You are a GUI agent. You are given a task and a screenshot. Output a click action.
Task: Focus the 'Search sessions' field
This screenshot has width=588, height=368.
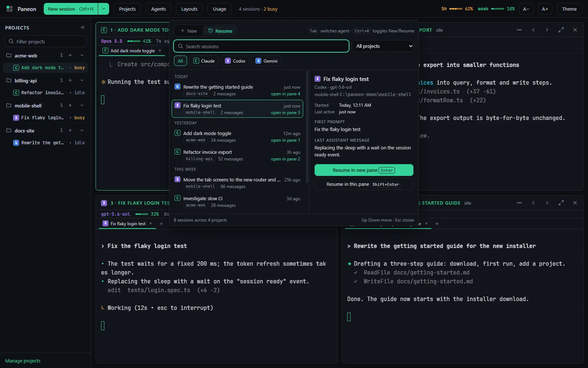point(261,46)
